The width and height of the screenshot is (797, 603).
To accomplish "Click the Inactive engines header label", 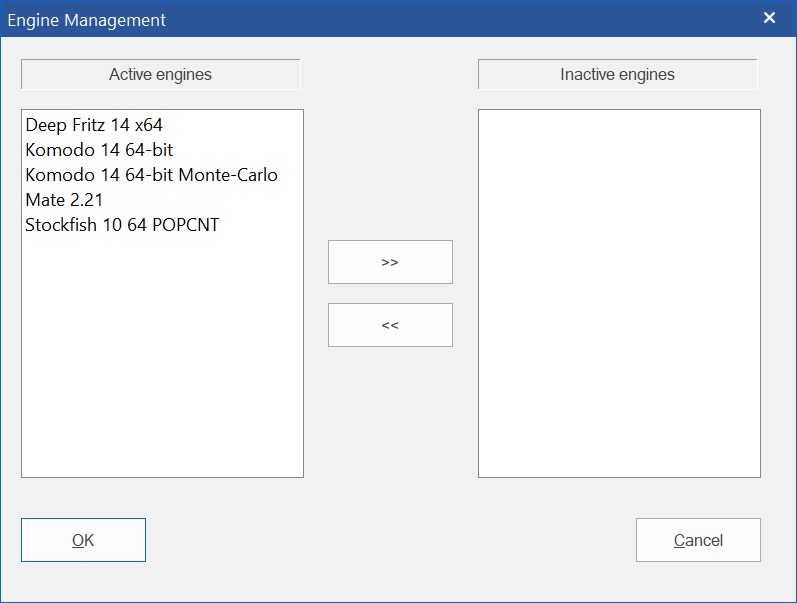I will pos(617,75).
